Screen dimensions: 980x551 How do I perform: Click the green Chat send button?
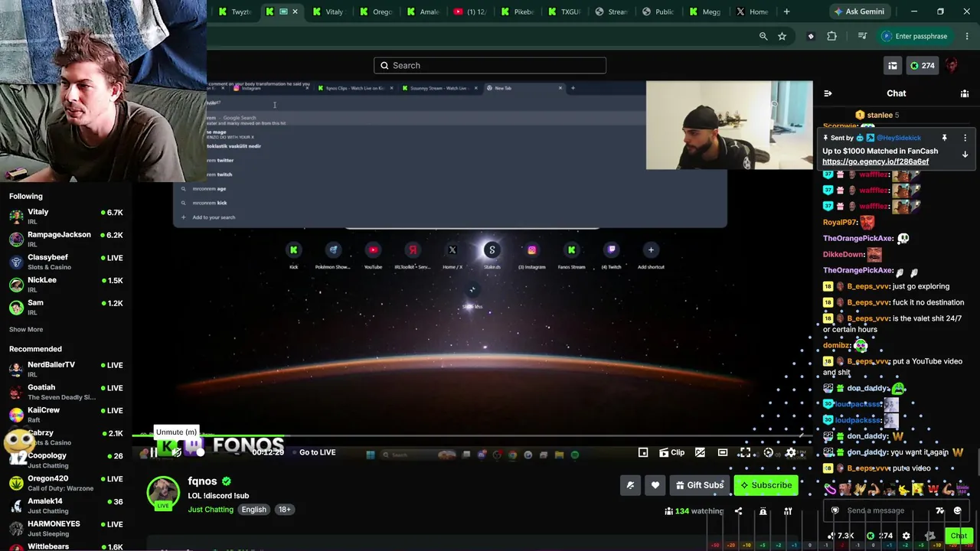pos(959,536)
